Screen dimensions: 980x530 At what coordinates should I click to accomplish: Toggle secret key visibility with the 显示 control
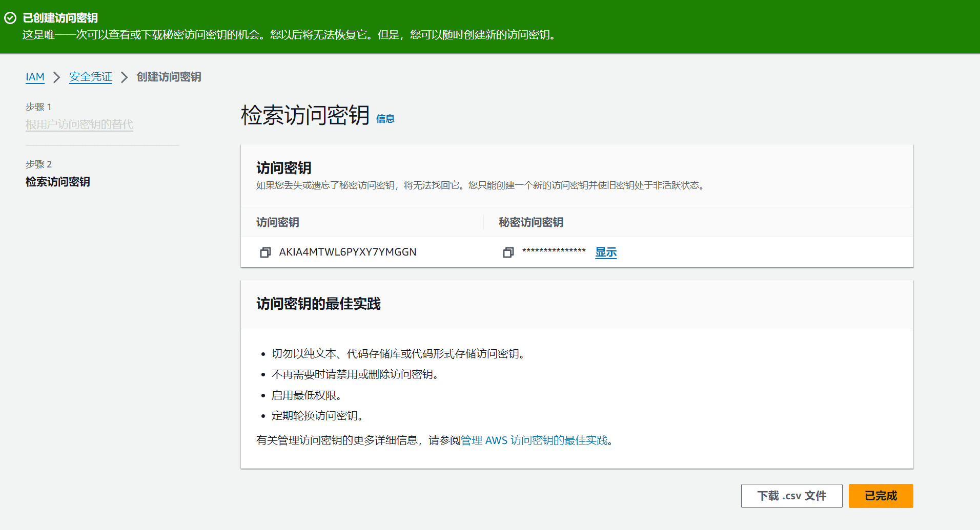point(605,252)
